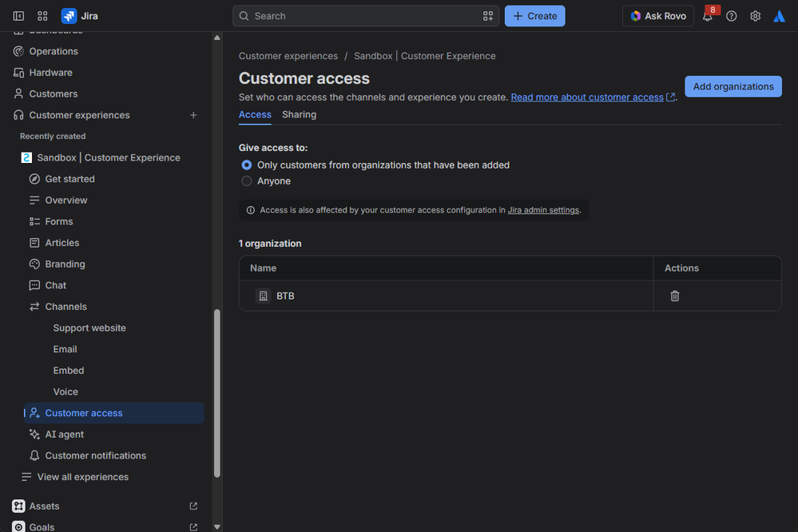Viewport: 798px width, 532px height.
Task: Open Sandbox | Customer Experience sidebar item
Action: (x=109, y=158)
